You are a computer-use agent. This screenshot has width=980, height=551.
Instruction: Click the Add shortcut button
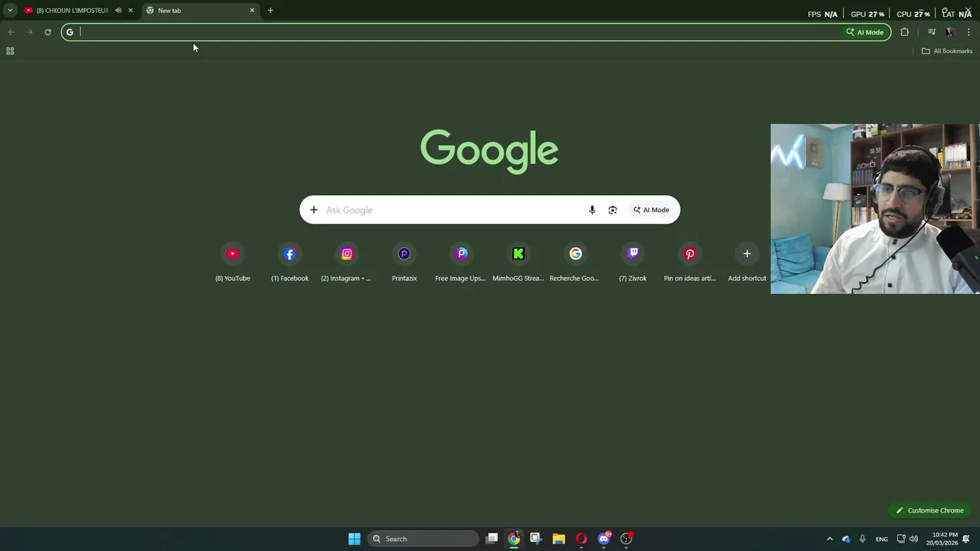747,262
